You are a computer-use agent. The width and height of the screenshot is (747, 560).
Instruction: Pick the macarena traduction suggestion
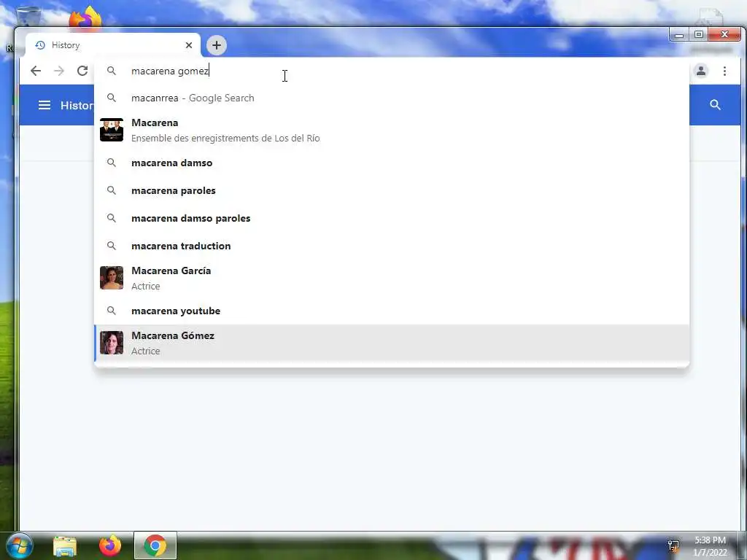(x=392, y=246)
